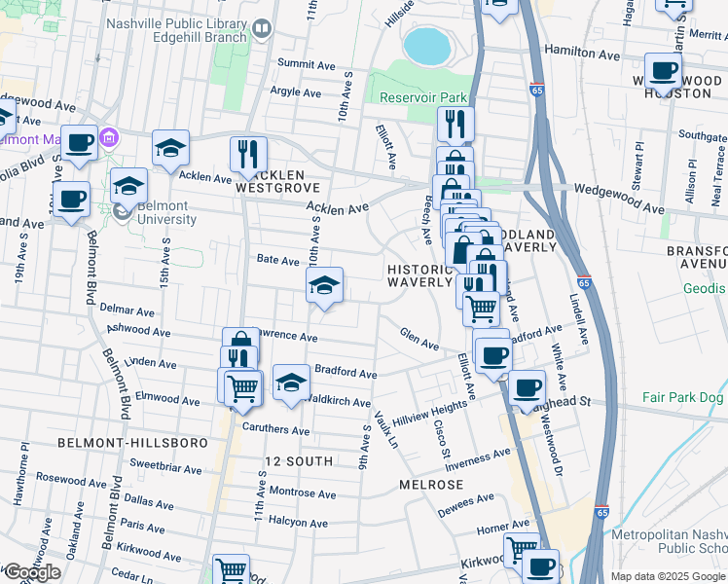
Task: Select the Caruthers Ave street label
Action: click(275, 429)
